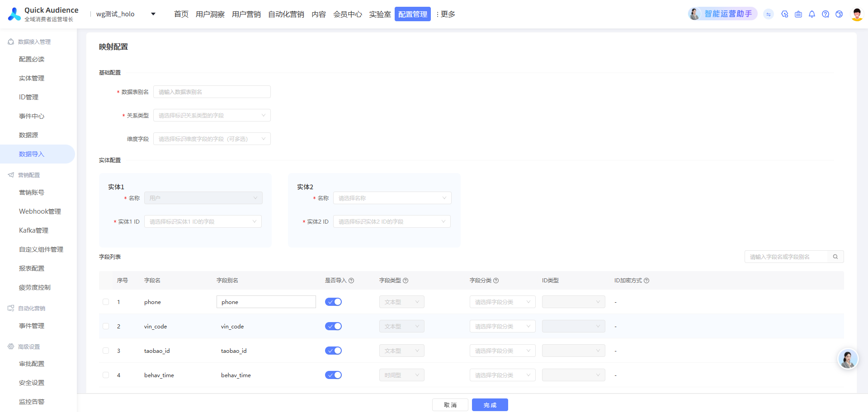The image size is (868, 412).
Task: Open 用户洞察 in top navigation
Action: click(210, 14)
